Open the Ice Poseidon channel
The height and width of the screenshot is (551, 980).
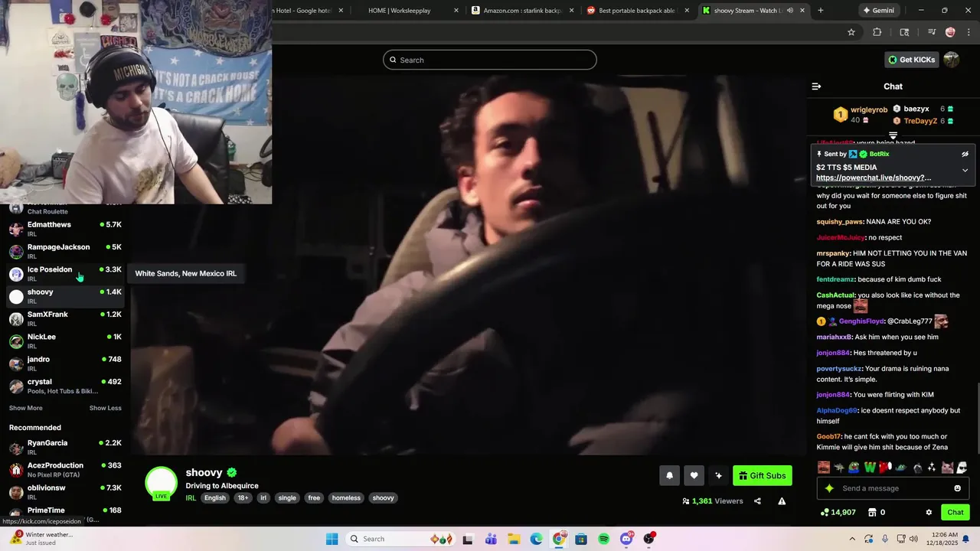(65, 273)
